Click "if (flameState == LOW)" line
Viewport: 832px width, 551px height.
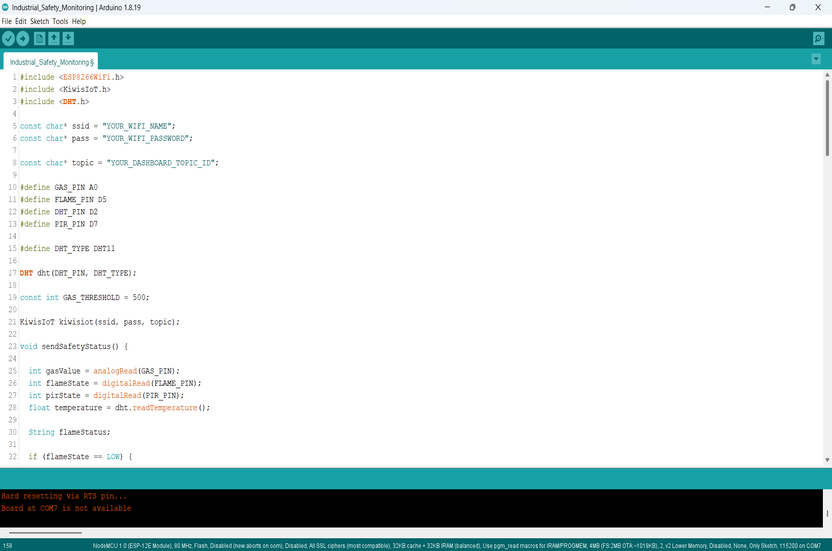pos(76,456)
